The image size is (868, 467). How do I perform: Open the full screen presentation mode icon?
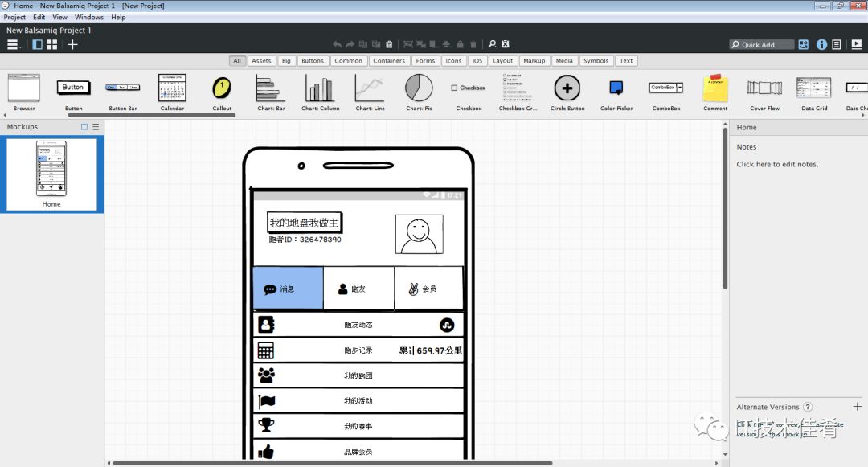[855, 43]
